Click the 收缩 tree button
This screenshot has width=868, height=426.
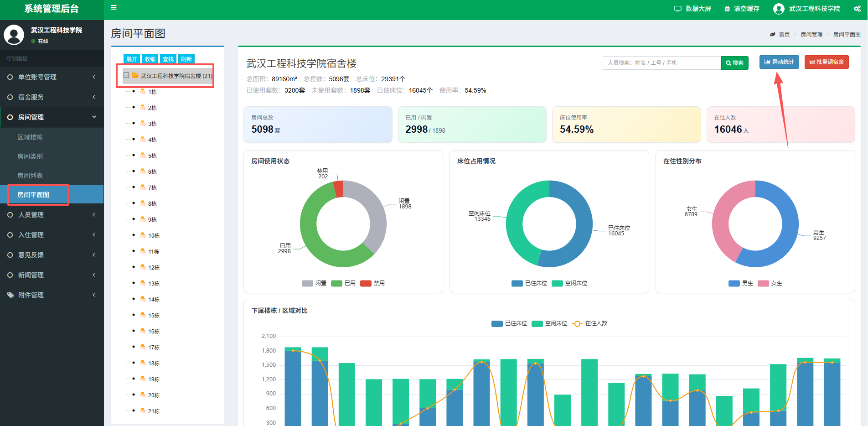coord(150,59)
